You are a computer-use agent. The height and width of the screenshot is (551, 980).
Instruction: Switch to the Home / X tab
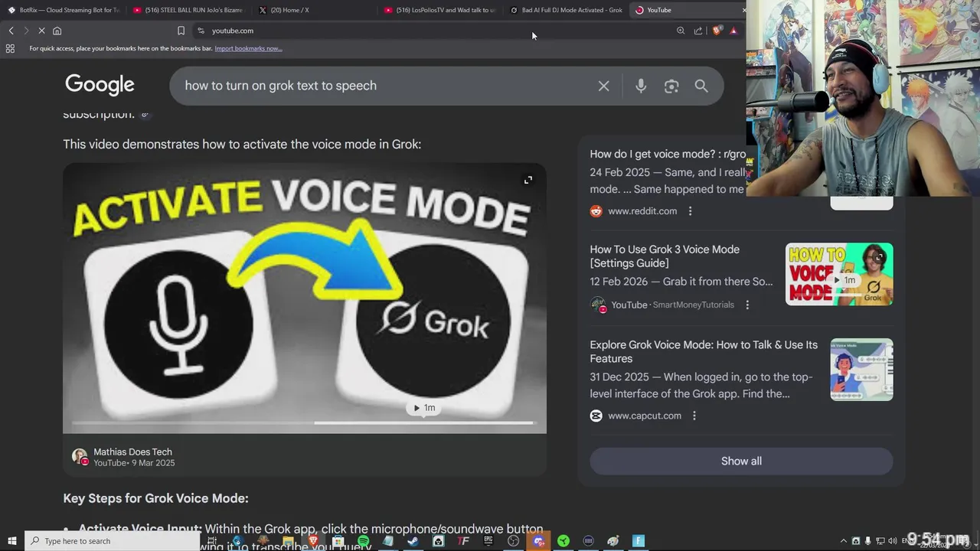(x=314, y=10)
